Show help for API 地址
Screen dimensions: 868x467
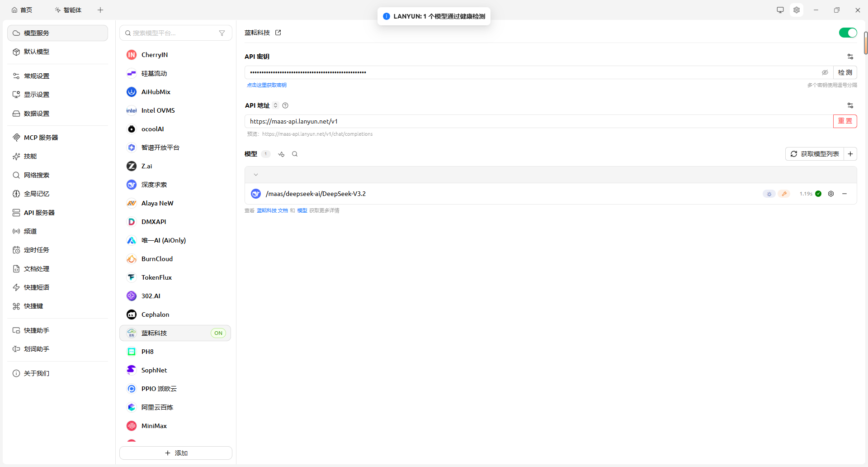(285, 105)
